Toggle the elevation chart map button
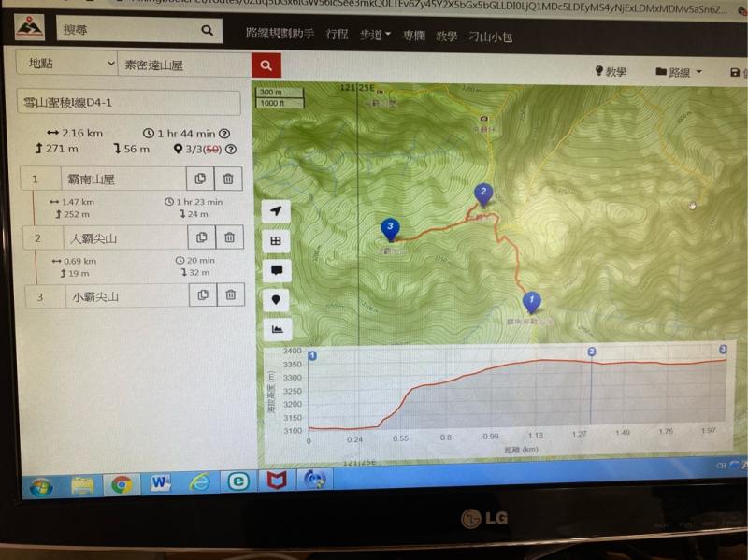Image resolution: width=748 pixels, height=560 pixels. (277, 329)
